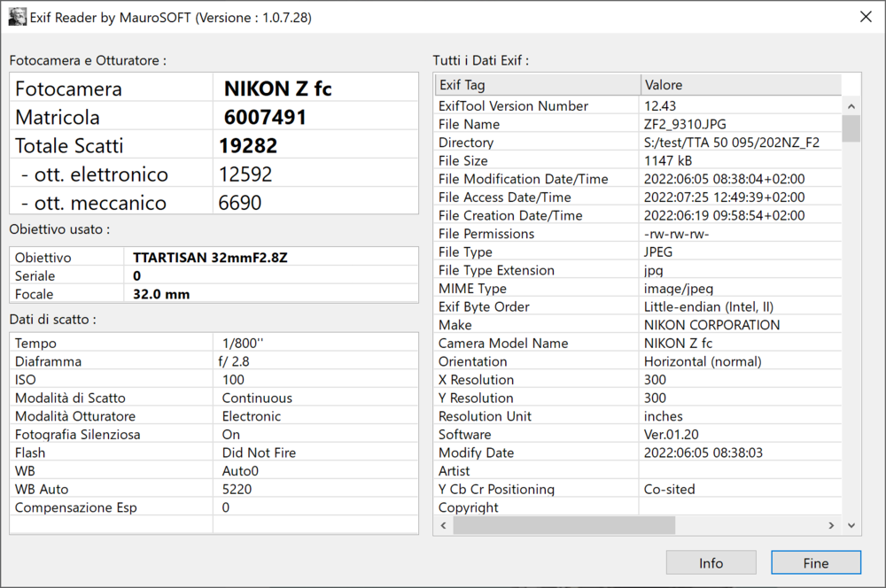
Task: Select electronic shutter count 12592
Action: (x=245, y=174)
